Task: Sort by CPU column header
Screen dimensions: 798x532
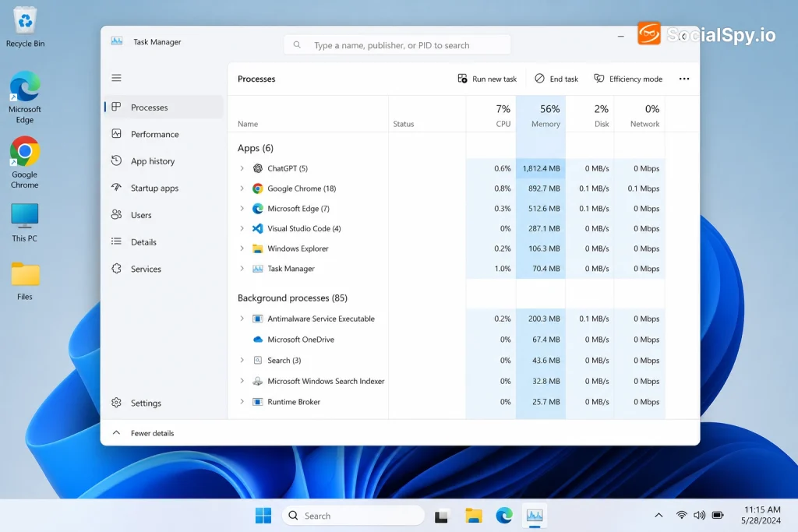Action: (x=491, y=115)
